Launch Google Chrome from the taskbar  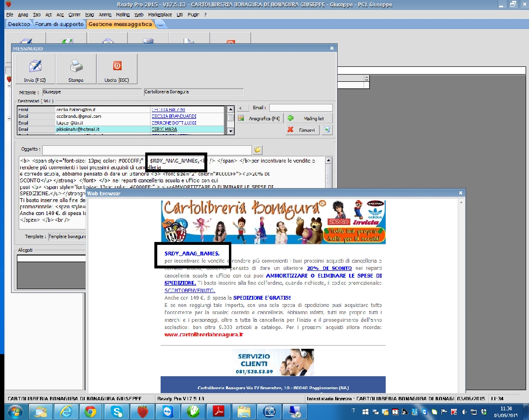[90, 411]
